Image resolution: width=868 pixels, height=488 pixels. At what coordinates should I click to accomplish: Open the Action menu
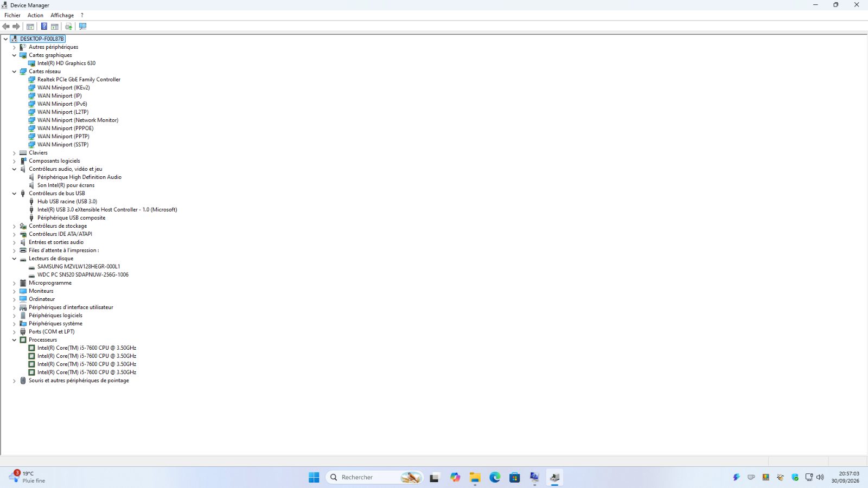coord(35,15)
